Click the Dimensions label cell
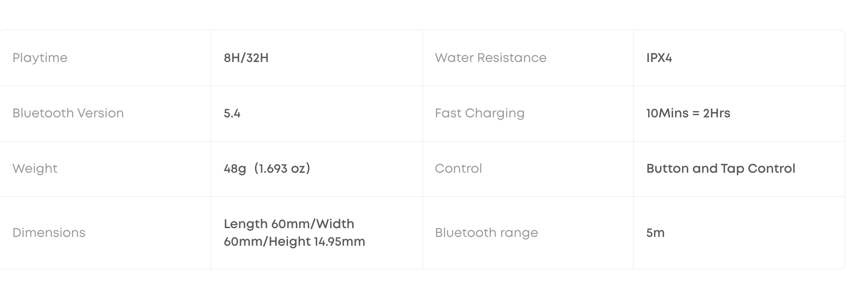Screen dimensions: 868x291 pos(49,233)
